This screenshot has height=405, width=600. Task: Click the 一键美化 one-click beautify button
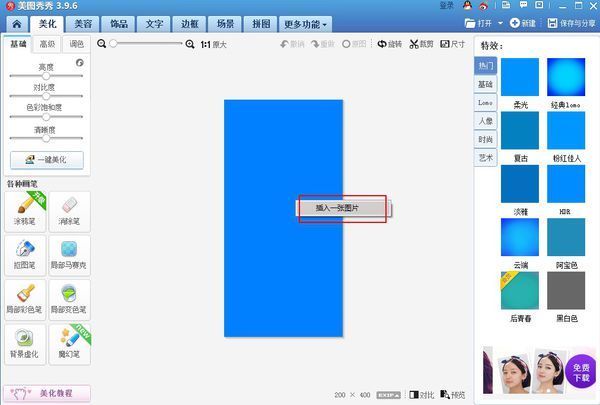[x=46, y=159]
